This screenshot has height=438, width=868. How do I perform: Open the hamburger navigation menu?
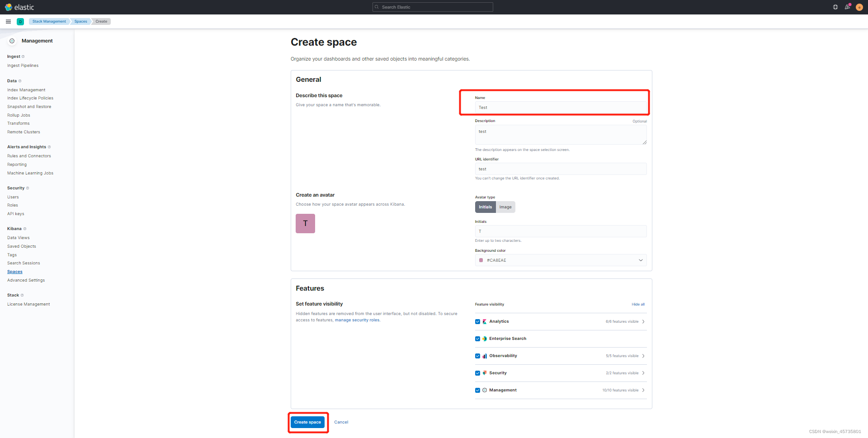pyautogui.click(x=8, y=21)
